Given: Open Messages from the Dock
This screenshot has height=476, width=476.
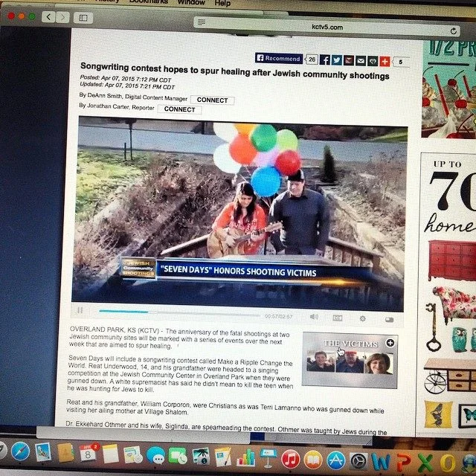Looking at the screenshot, I should tap(155, 455).
